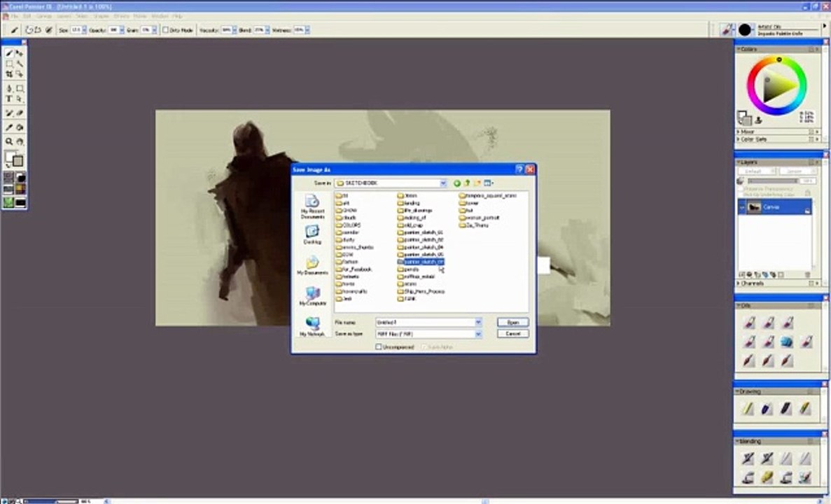Screen dimensions: 831x504
Task: Open the brush selector icon in property bar
Action: [727, 29]
